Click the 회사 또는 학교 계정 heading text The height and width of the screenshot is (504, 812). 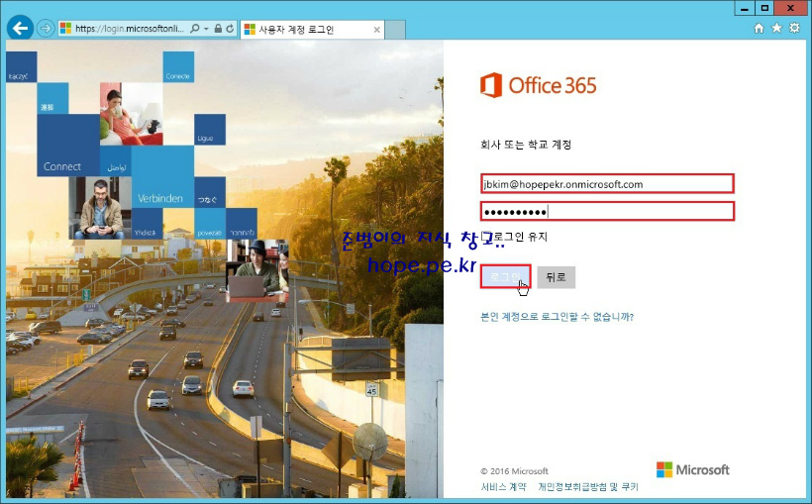pyautogui.click(x=526, y=145)
